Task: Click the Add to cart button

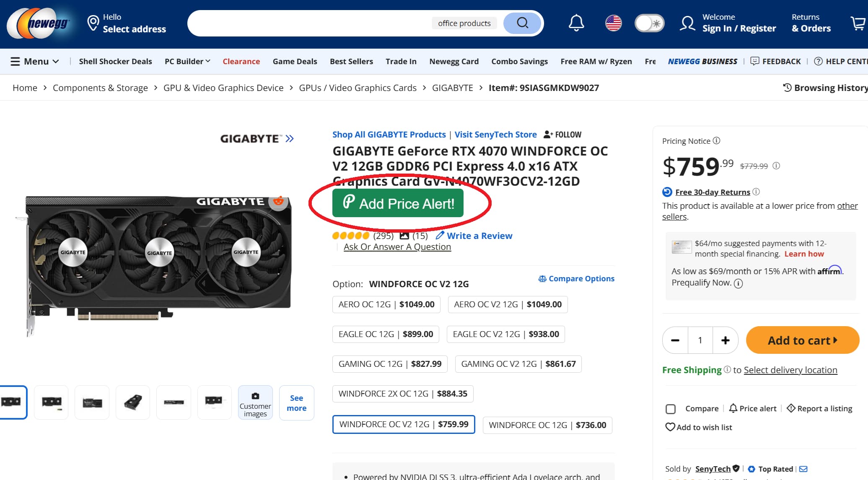Action: [x=802, y=340]
